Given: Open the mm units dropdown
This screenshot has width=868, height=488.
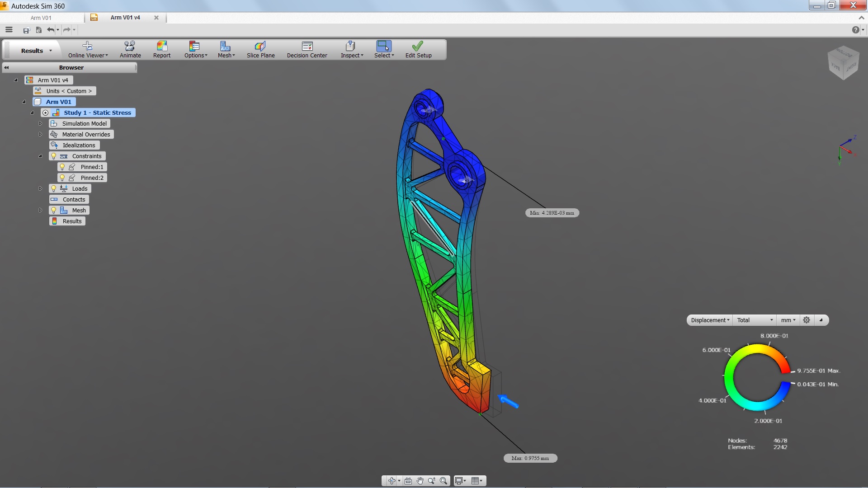Looking at the screenshot, I should pos(788,320).
